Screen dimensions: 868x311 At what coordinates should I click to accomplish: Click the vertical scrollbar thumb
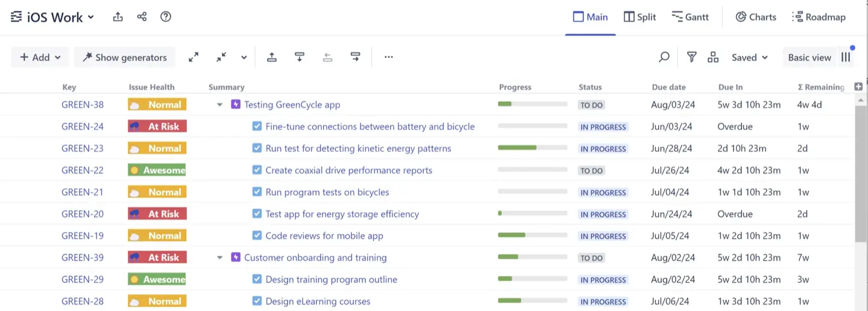pos(860,175)
